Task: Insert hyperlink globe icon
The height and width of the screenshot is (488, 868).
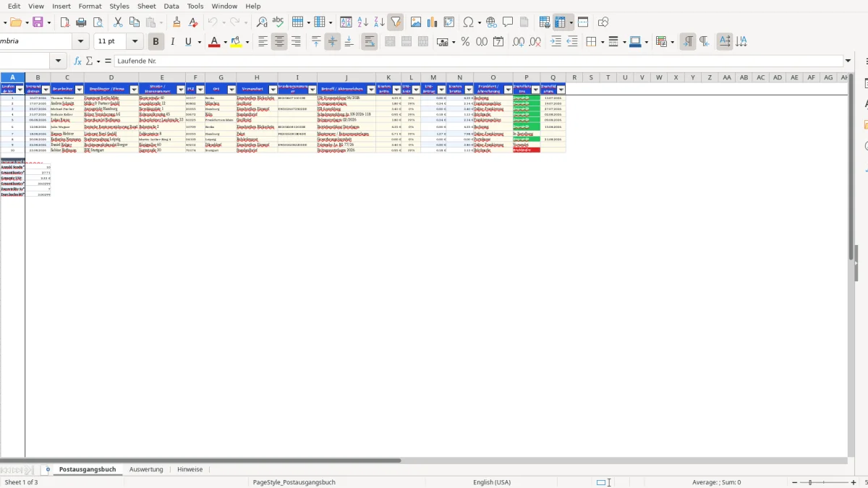Action: pos(491,22)
